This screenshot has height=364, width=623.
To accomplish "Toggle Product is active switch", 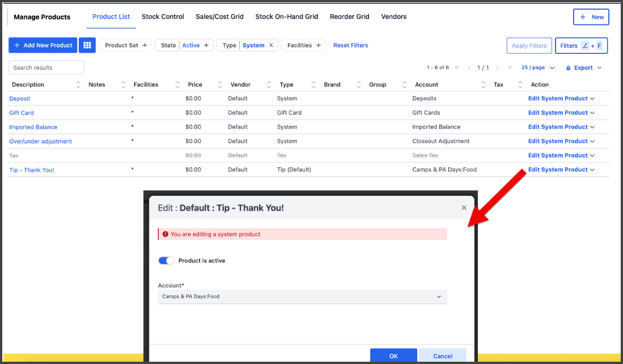I will 166,261.
